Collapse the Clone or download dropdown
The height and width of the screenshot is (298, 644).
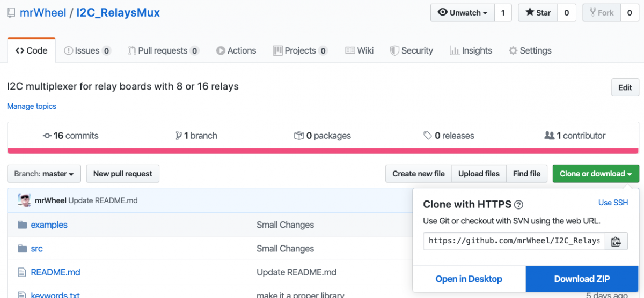click(596, 174)
